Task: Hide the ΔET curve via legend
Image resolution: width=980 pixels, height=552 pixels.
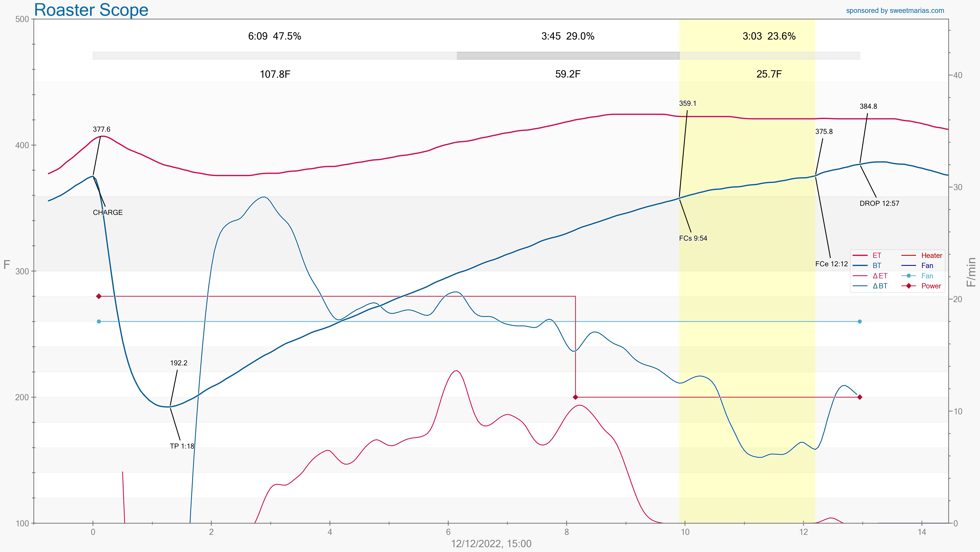Action: pos(880,276)
